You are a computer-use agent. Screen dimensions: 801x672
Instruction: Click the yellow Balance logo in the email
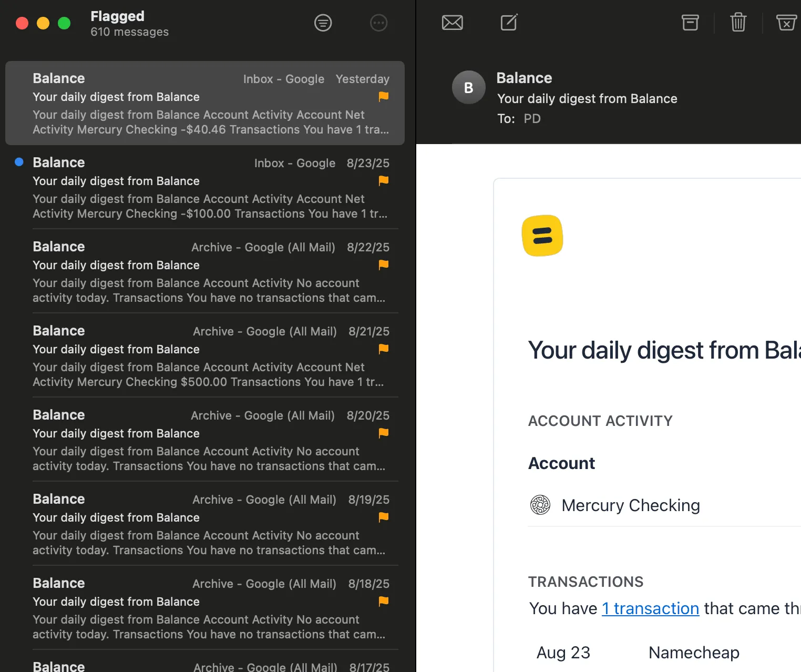[542, 236]
